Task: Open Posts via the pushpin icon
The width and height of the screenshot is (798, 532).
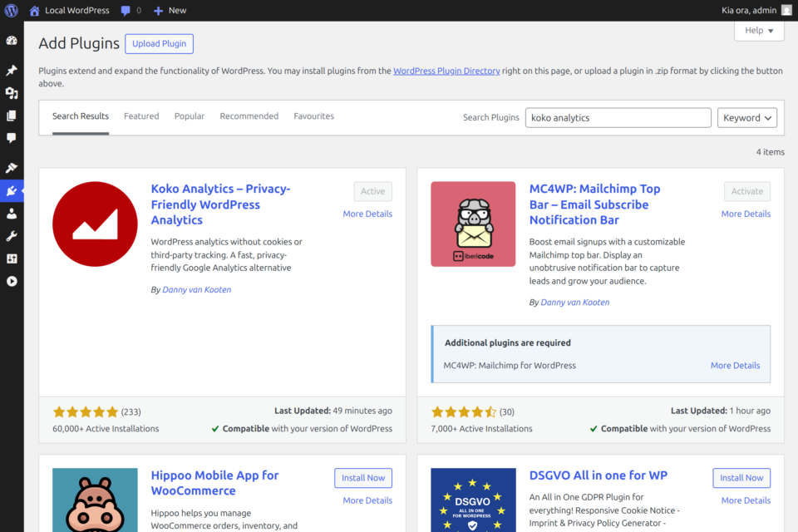Action: [x=12, y=70]
